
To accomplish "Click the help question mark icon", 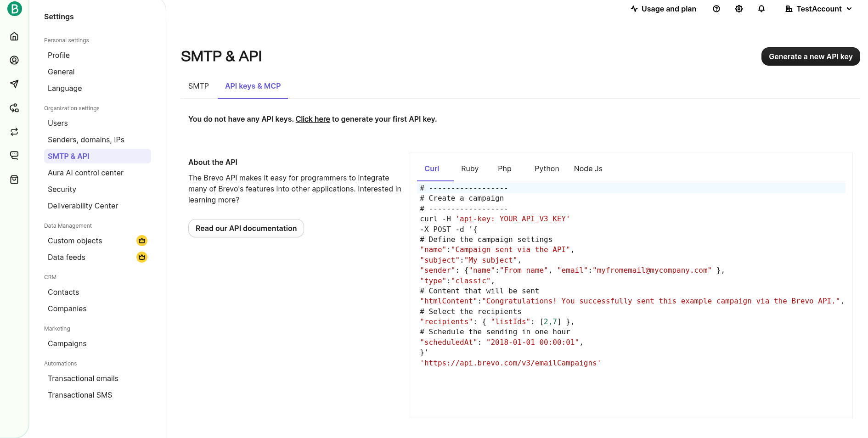I will click(716, 9).
